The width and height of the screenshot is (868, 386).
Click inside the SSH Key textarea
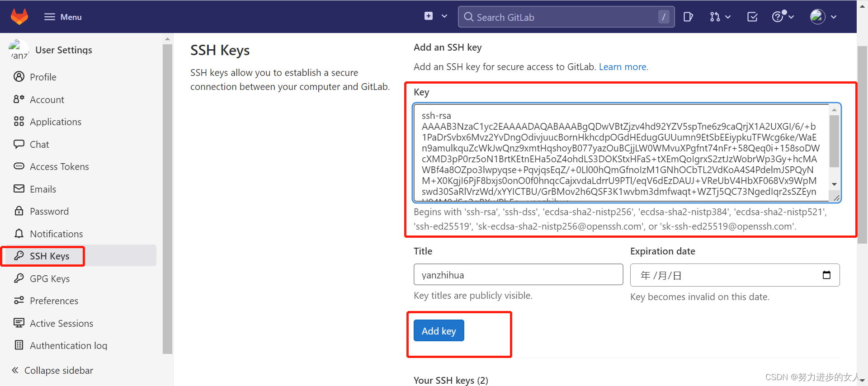pyautogui.click(x=621, y=153)
